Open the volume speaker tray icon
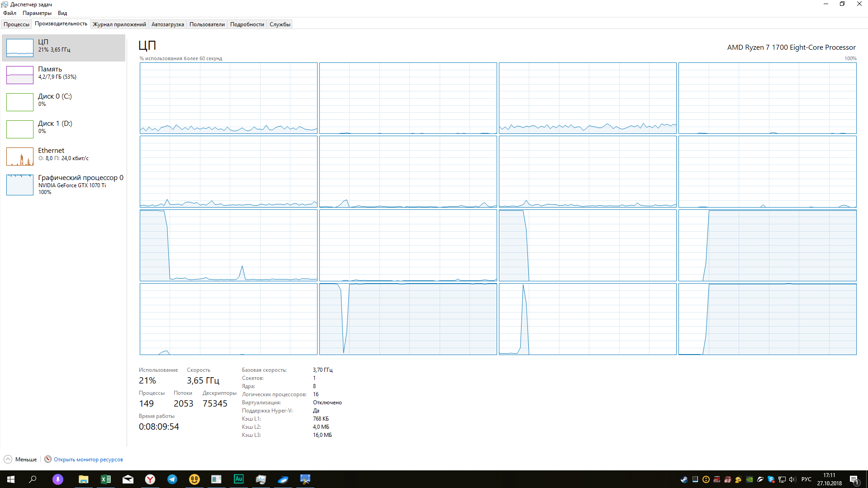868x488 pixels. tap(792, 479)
